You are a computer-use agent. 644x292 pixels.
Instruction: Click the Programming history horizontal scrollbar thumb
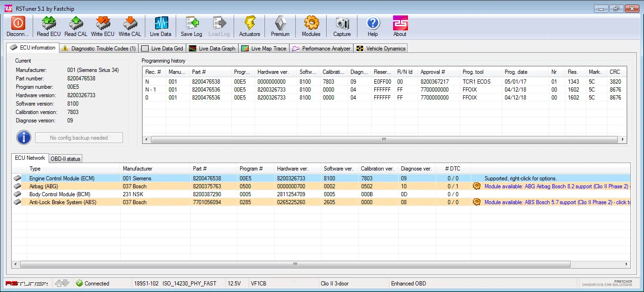coord(384,139)
